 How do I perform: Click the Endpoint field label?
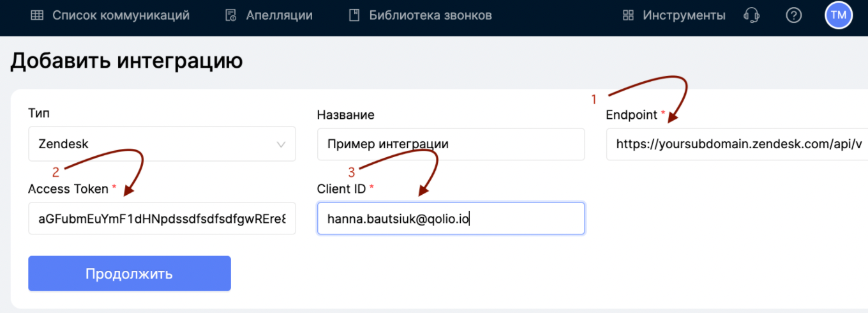click(631, 115)
